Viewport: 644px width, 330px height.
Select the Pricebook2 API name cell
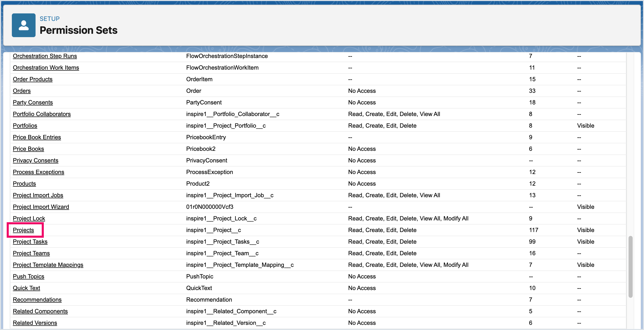coord(201,149)
